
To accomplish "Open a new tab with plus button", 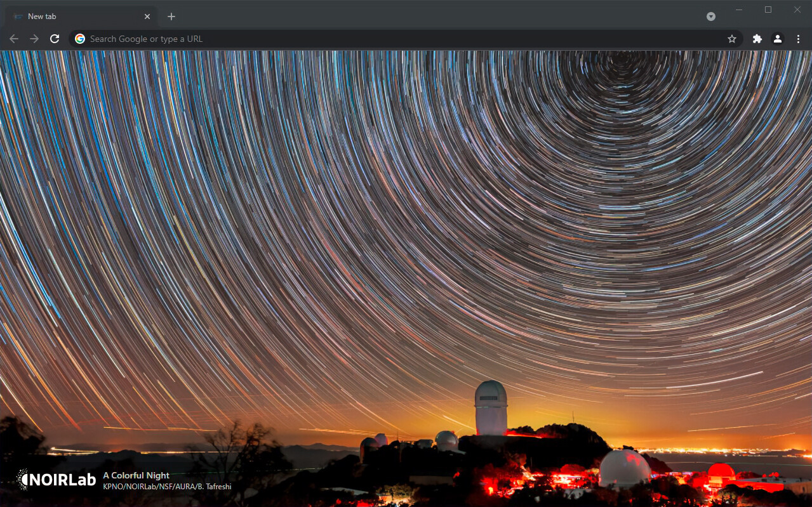I will 171,16.
